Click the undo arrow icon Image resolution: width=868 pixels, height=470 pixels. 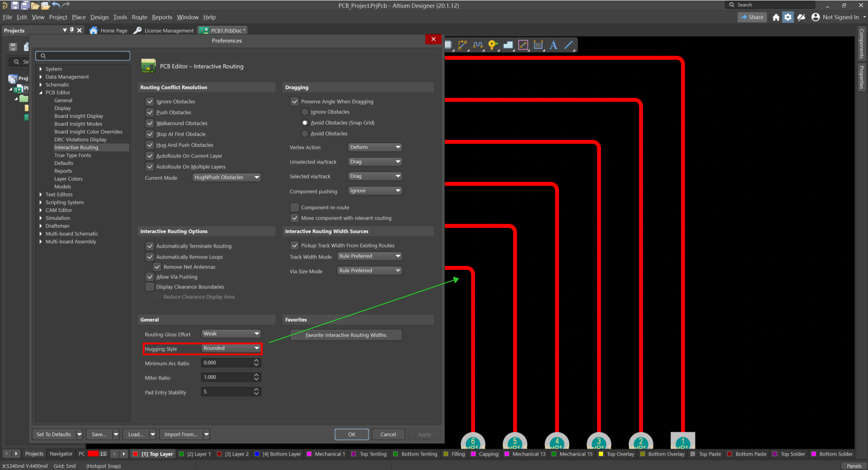(x=56, y=5)
